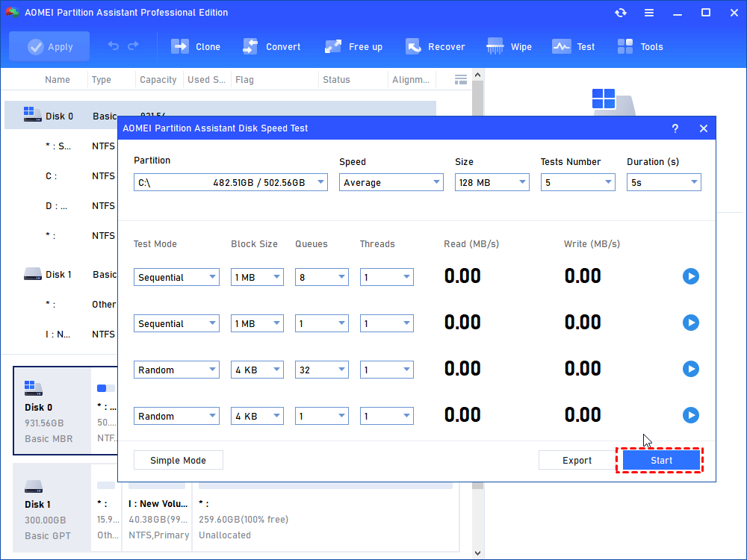Select Disk 1 in the disk list
This screenshot has width=747, height=560.
click(59, 275)
